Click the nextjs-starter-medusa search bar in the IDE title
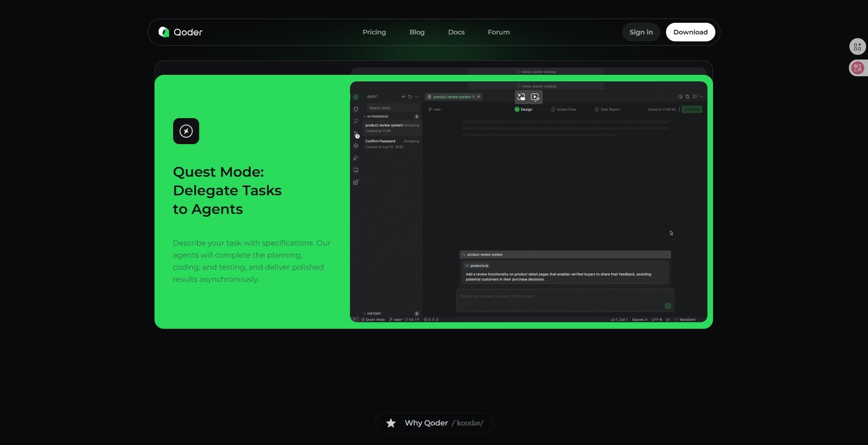868x445 pixels. 536,86
